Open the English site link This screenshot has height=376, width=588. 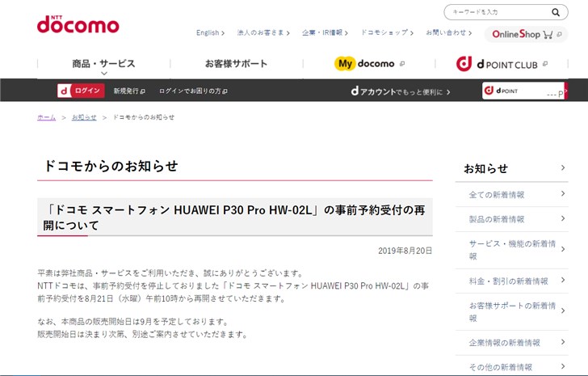point(210,32)
